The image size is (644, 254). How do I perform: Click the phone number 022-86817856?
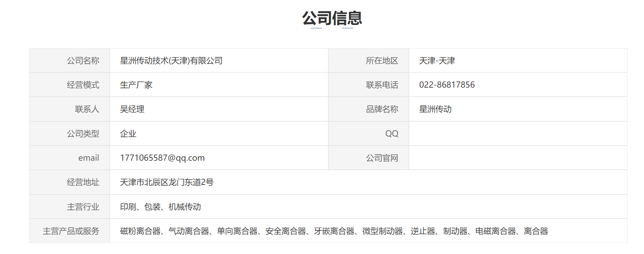pyautogui.click(x=447, y=85)
